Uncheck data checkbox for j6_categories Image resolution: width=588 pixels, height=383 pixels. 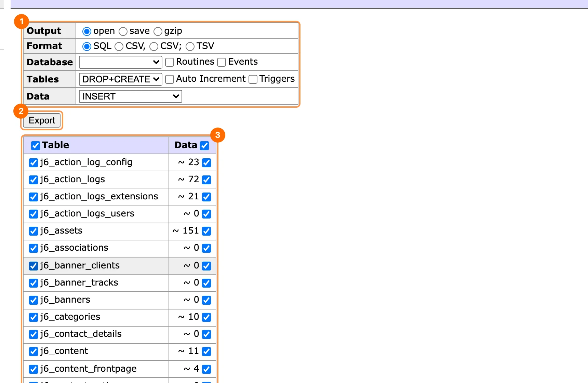click(x=206, y=317)
